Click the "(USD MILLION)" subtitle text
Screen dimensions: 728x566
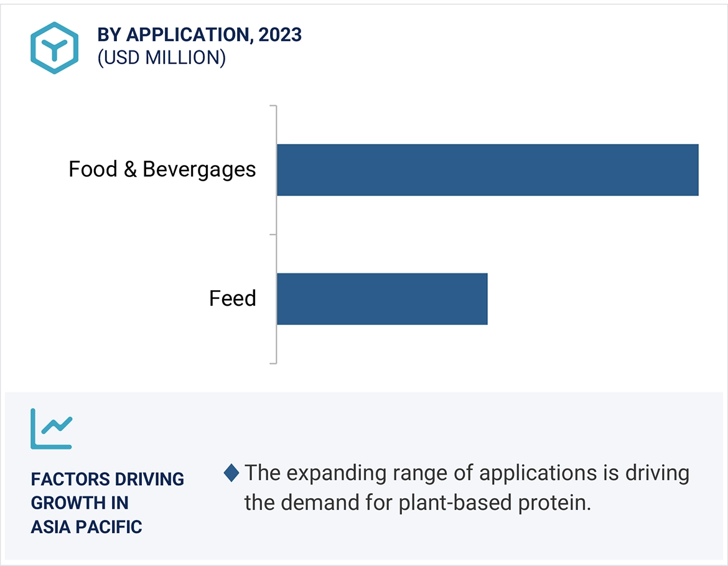tap(161, 58)
